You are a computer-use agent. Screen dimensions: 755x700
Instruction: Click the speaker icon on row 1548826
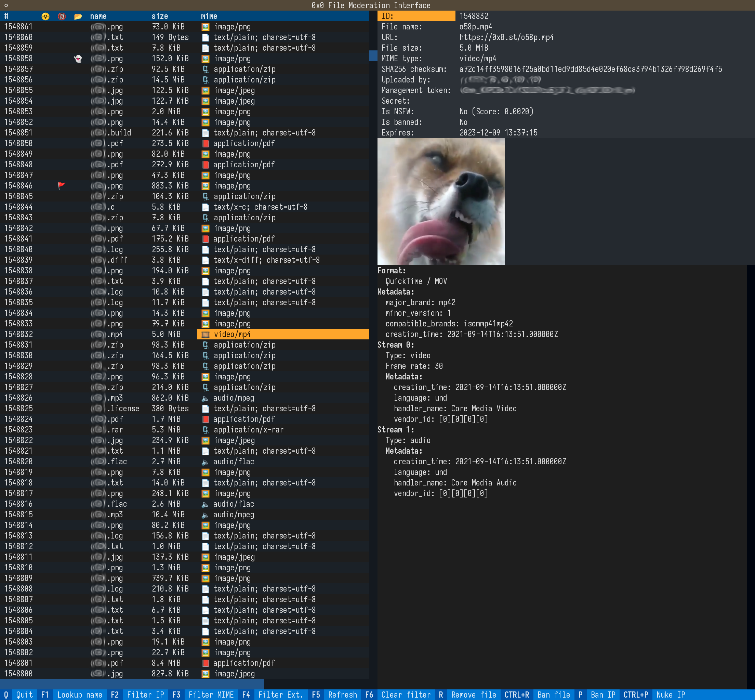pos(205,398)
